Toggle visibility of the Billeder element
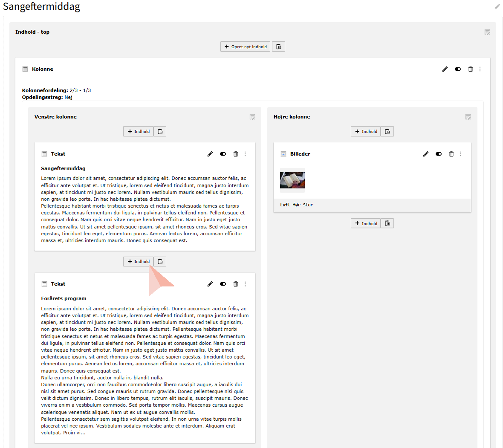Screen dimensions: 503x448 tap(439, 154)
